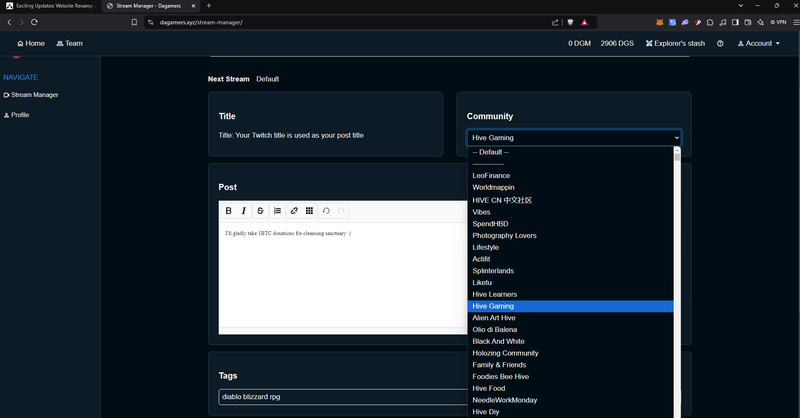Viewport: 800px width, 418px height.
Task: Go to the Home link
Action: click(31, 44)
